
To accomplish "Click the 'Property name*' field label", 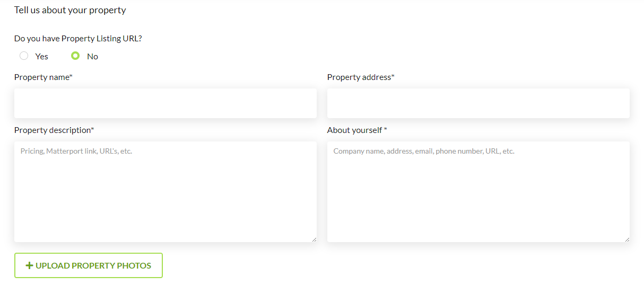I will pos(43,77).
